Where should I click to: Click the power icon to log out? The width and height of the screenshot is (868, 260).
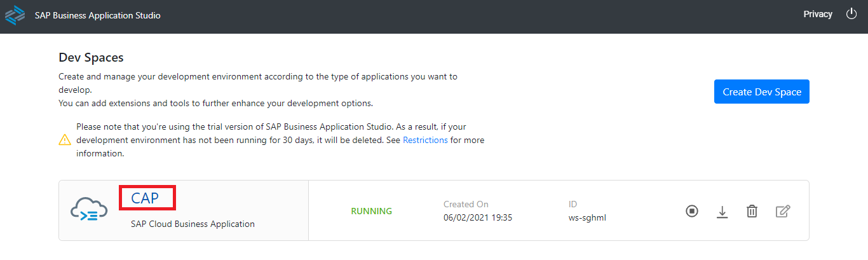(x=851, y=14)
